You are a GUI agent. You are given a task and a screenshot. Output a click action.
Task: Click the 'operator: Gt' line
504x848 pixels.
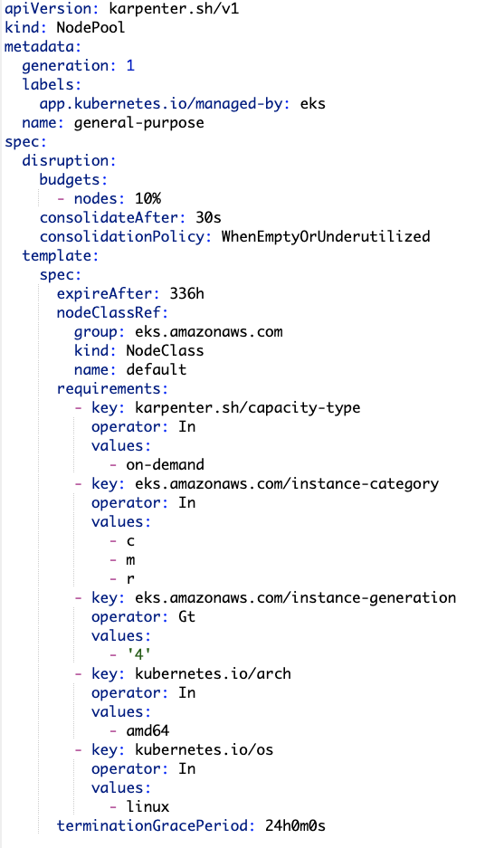click(x=143, y=616)
